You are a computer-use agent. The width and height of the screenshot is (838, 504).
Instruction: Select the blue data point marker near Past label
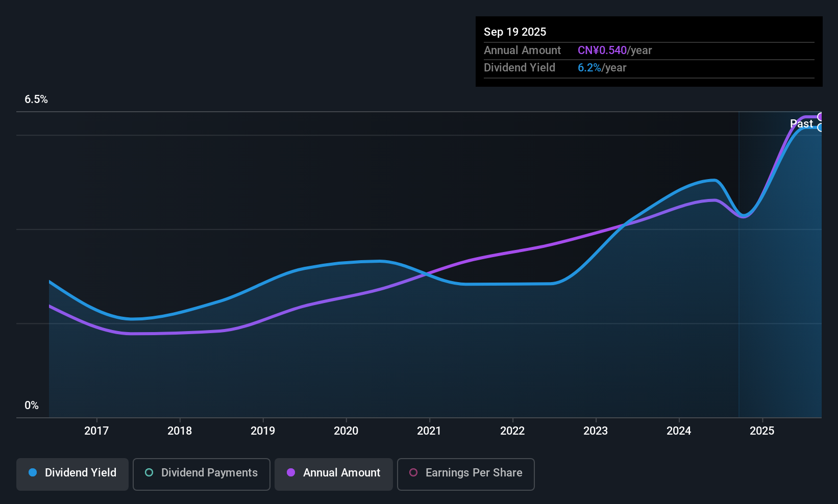(x=820, y=129)
